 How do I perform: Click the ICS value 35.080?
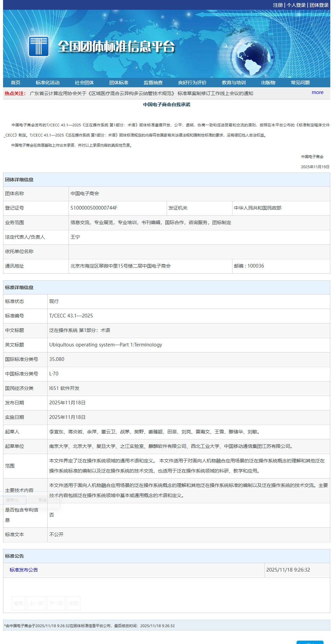[57, 359]
